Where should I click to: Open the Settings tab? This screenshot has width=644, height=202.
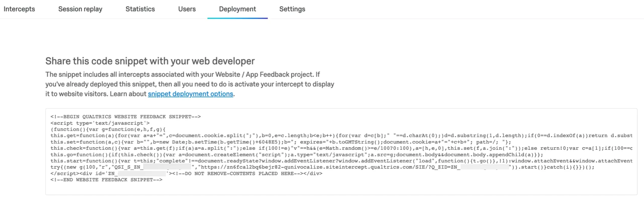click(292, 9)
